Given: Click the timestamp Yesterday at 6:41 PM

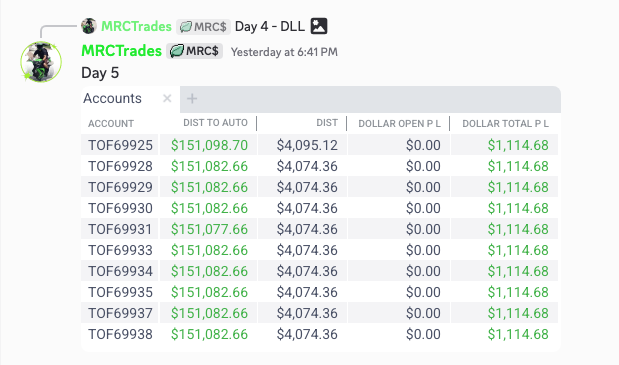Looking at the screenshot, I should [284, 52].
